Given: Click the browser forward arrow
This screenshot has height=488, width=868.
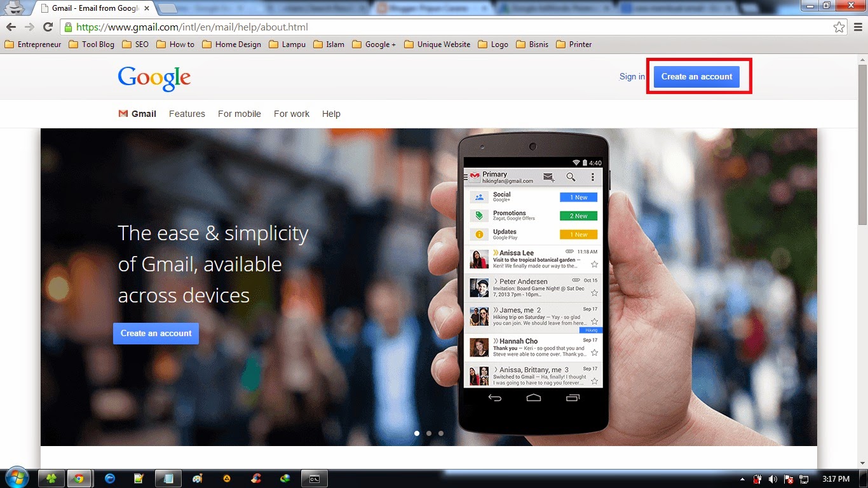Looking at the screenshot, I should pyautogui.click(x=29, y=27).
